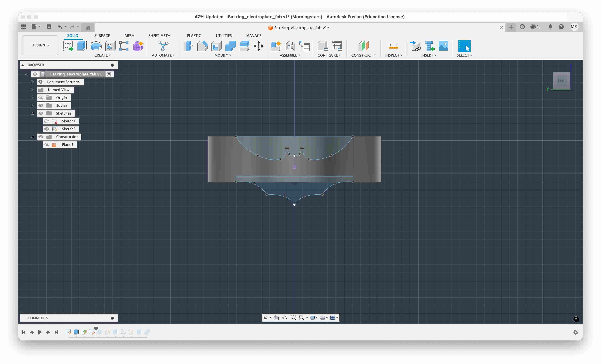
Task: Switch to the PLASTIC tab
Action: (x=194, y=36)
